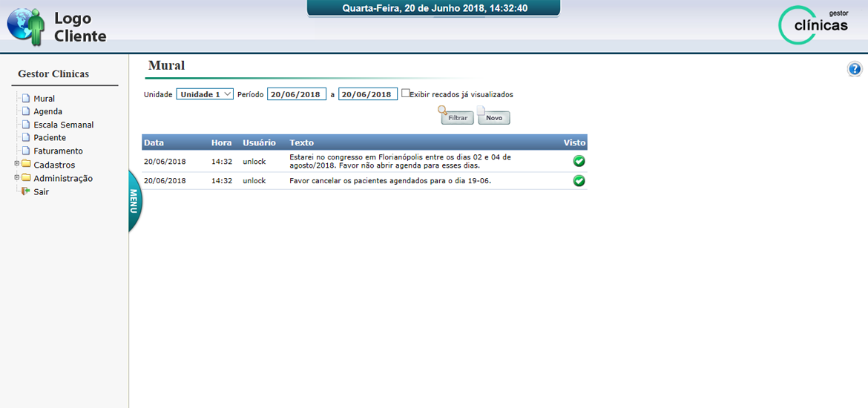
Task: Click the Mural page title
Action: click(167, 65)
